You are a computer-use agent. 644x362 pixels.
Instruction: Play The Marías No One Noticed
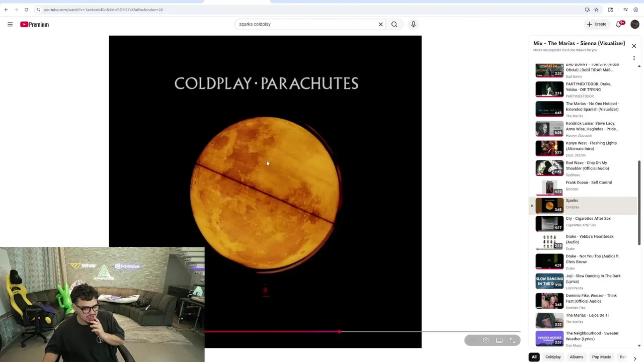(584, 109)
